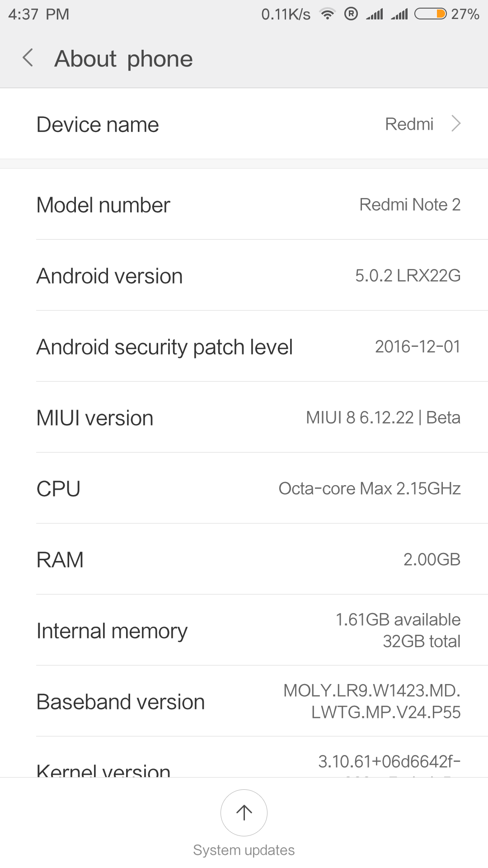Select the Model number row
The image size is (488, 868).
244,205
